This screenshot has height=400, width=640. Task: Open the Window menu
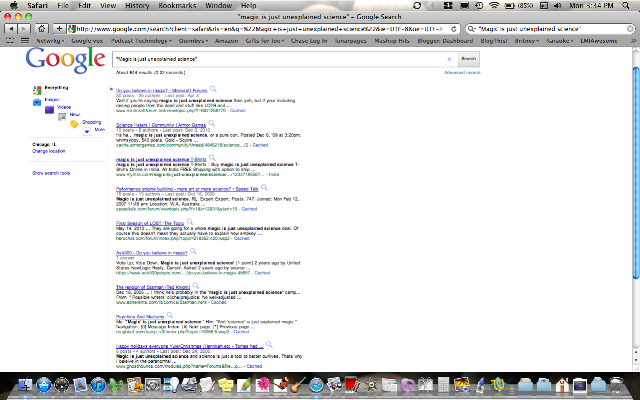coord(218,6)
